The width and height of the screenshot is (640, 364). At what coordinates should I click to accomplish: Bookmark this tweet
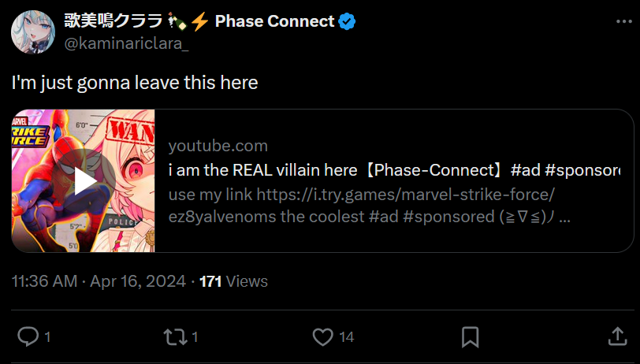pyautogui.click(x=470, y=337)
